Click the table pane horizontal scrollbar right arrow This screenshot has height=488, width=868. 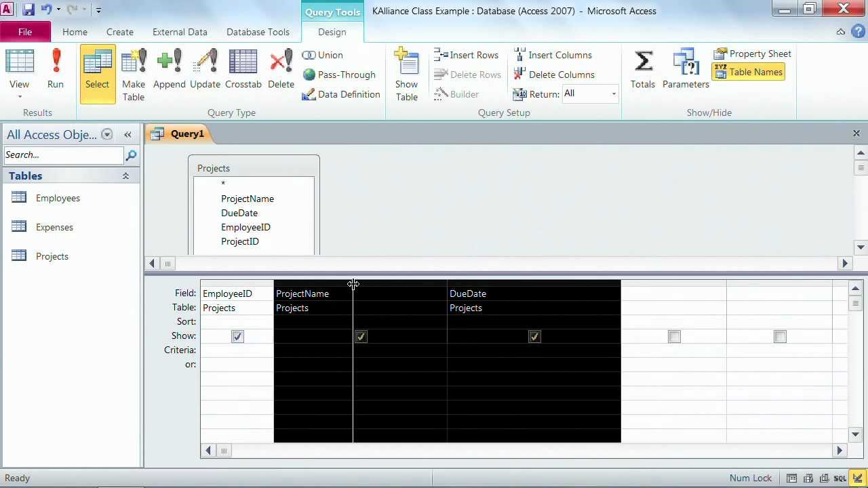[x=845, y=264]
